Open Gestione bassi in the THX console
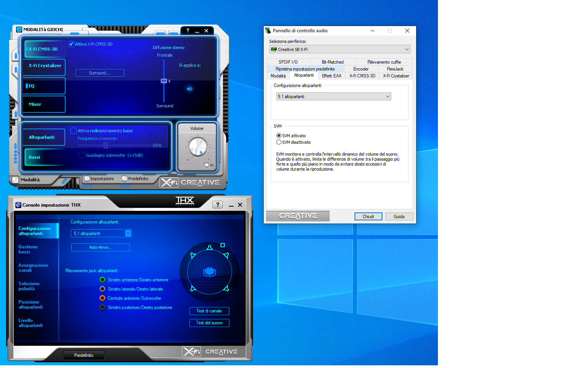Image resolution: width=588 pixels, height=368 pixels. pos(28,250)
